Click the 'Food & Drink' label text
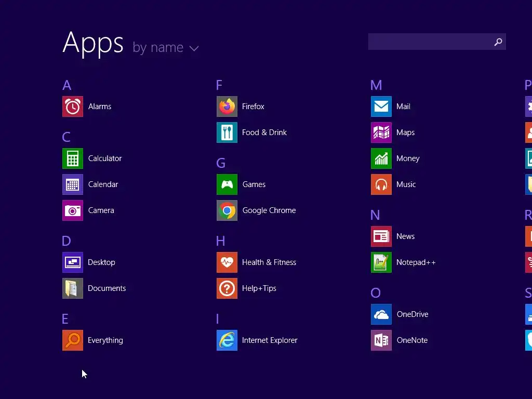The height and width of the screenshot is (399, 532). [264, 132]
